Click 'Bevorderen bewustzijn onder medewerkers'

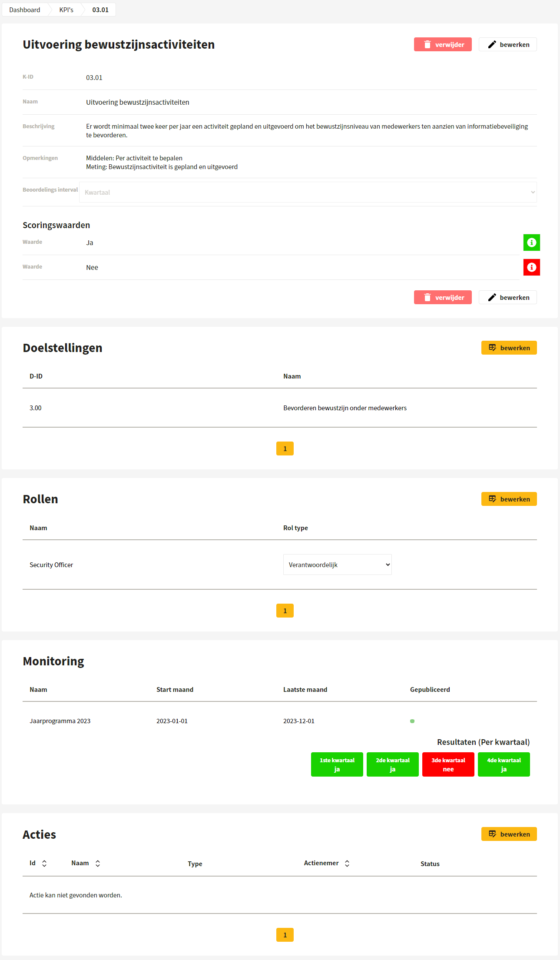(x=345, y=408)
